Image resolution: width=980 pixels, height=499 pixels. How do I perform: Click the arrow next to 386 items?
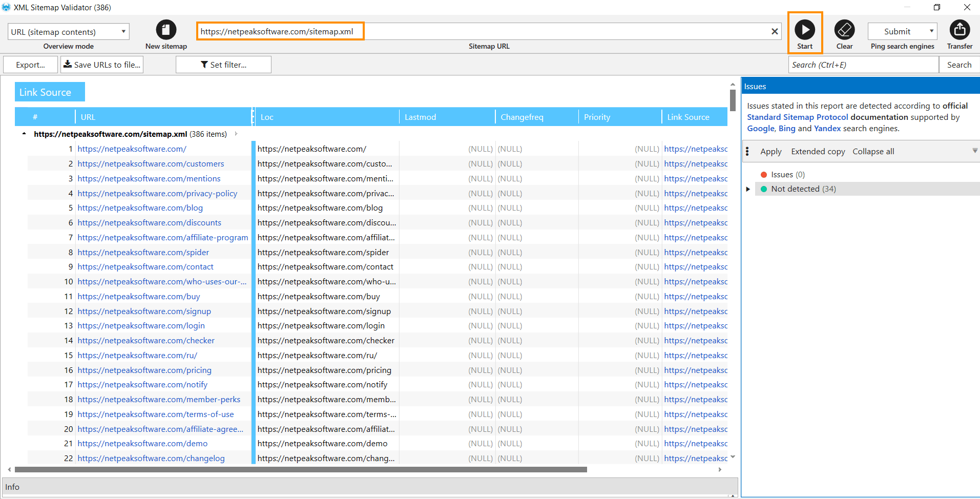[x=236, y=134]
